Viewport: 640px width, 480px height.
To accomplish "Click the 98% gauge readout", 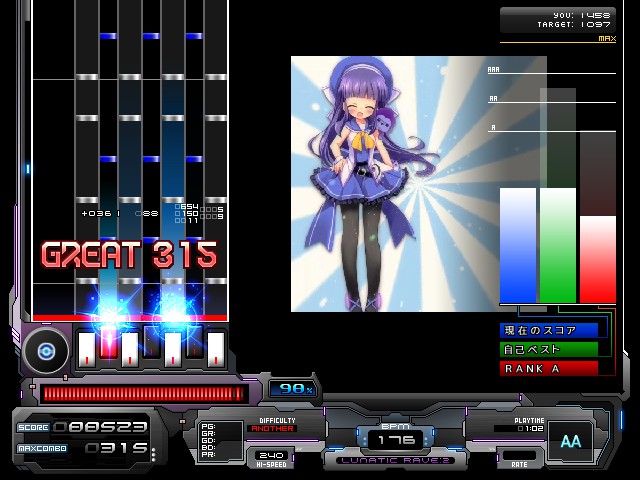I will click(x=293, y=389).
